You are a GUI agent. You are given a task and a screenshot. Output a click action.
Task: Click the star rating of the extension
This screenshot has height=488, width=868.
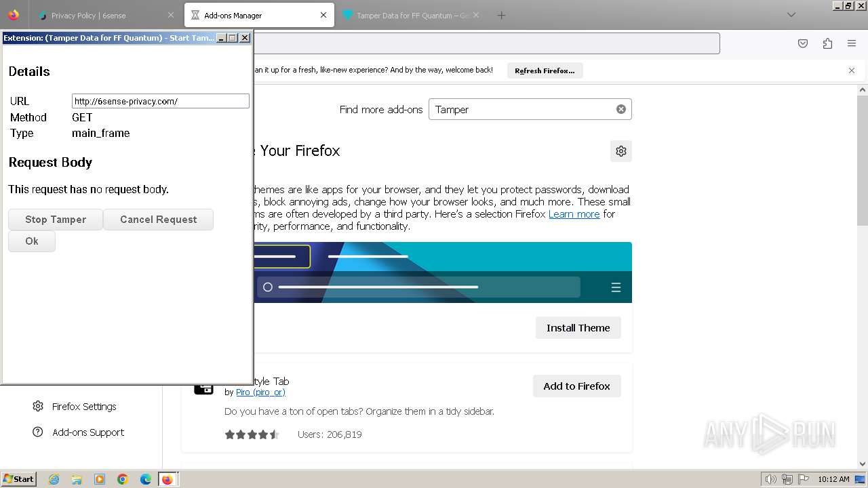click(252, 434)
